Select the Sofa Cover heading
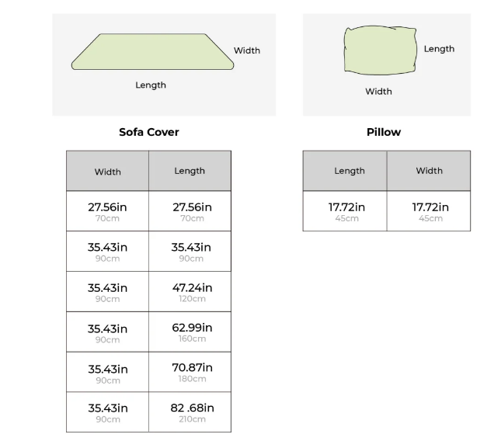Screen dimensions: 501x448 (149, 132)
